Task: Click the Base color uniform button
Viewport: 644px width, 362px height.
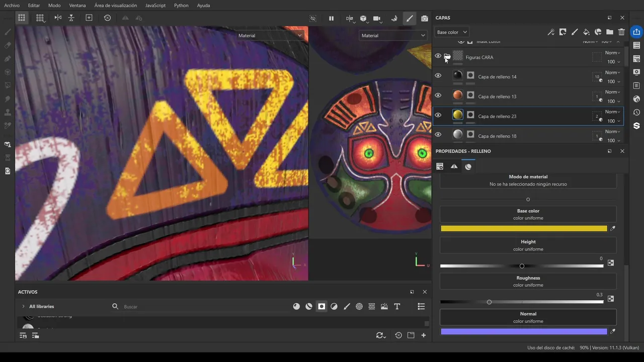Action: pos(528,214)
